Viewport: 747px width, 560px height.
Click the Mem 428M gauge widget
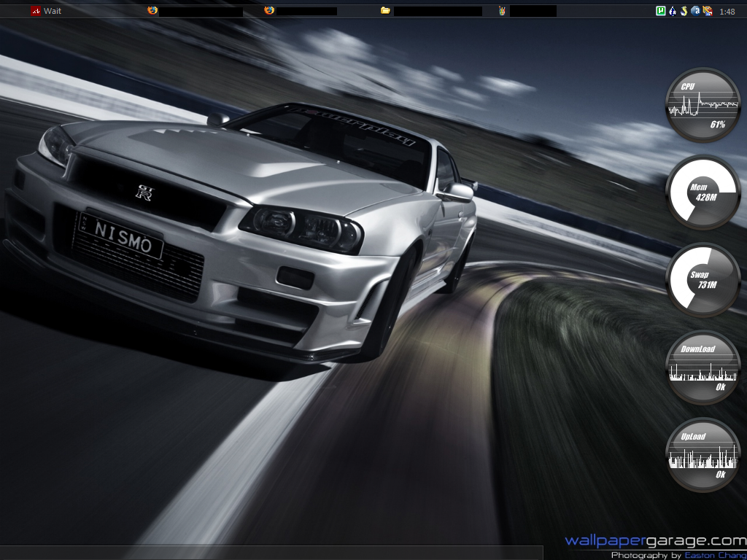click(x=703, y=192)
